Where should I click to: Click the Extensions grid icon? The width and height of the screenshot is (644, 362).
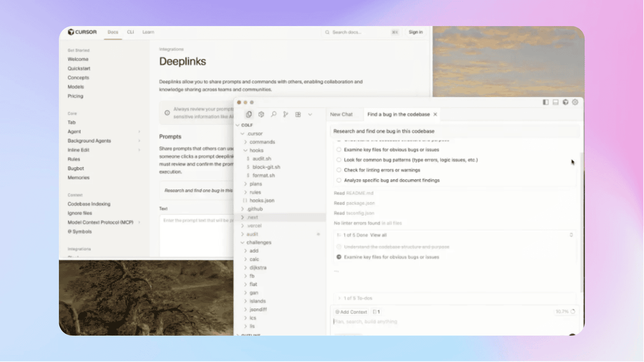pos(298,115)
